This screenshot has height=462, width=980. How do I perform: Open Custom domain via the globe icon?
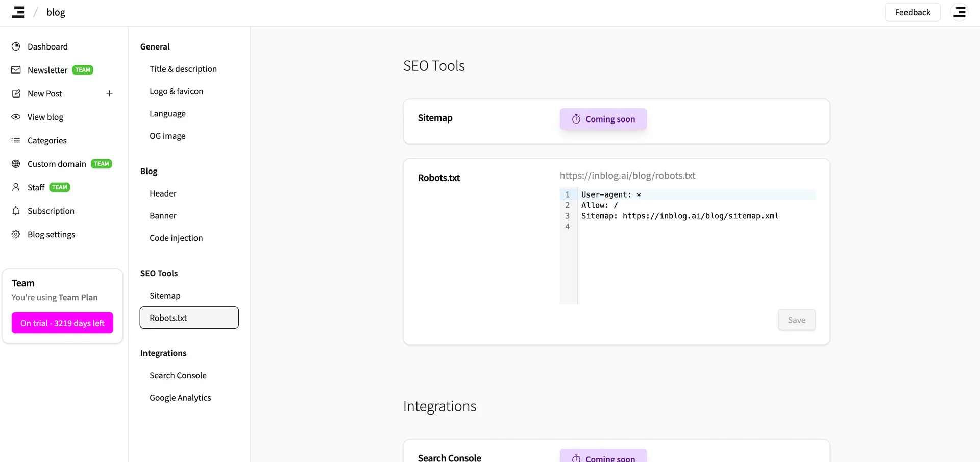[x=16, y=163]
